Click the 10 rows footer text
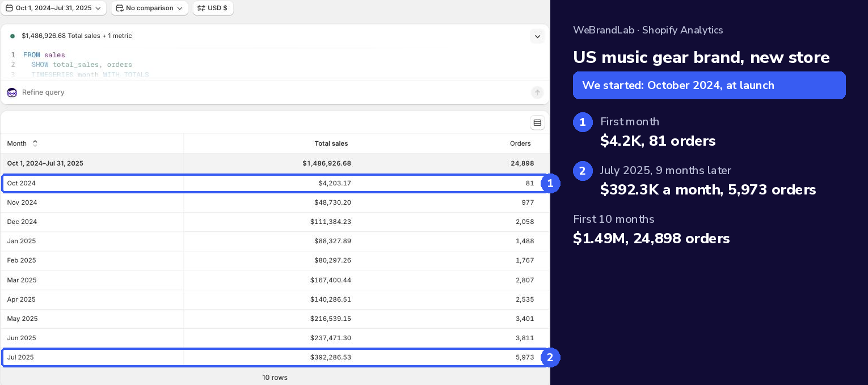The width and height of the screenshot is (868, 385). coord(275,378)
